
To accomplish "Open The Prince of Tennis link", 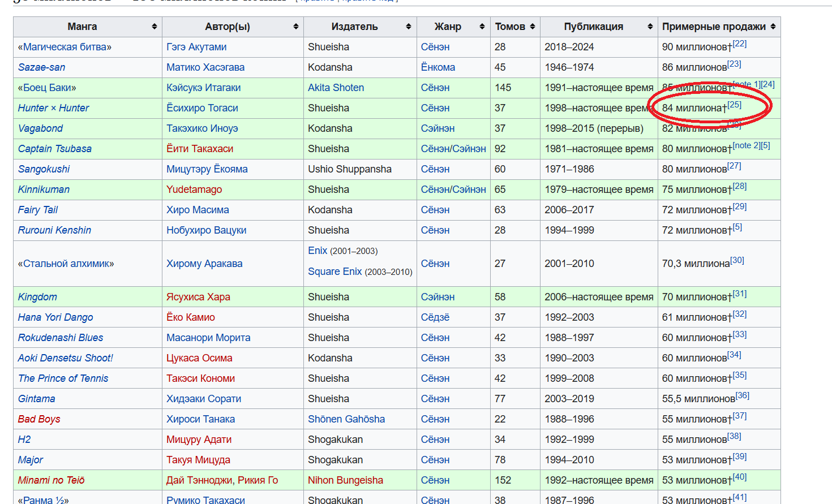I will (x=63, y=378).
